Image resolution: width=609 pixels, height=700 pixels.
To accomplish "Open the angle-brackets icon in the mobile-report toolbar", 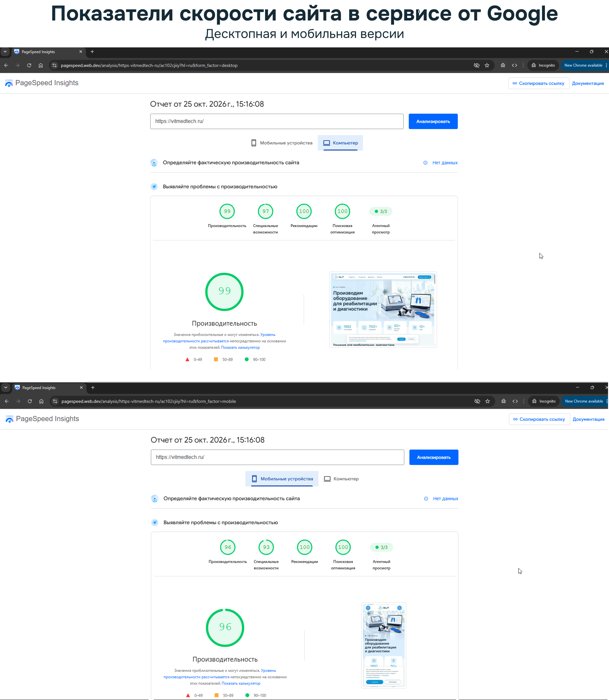I will point(515,402).
